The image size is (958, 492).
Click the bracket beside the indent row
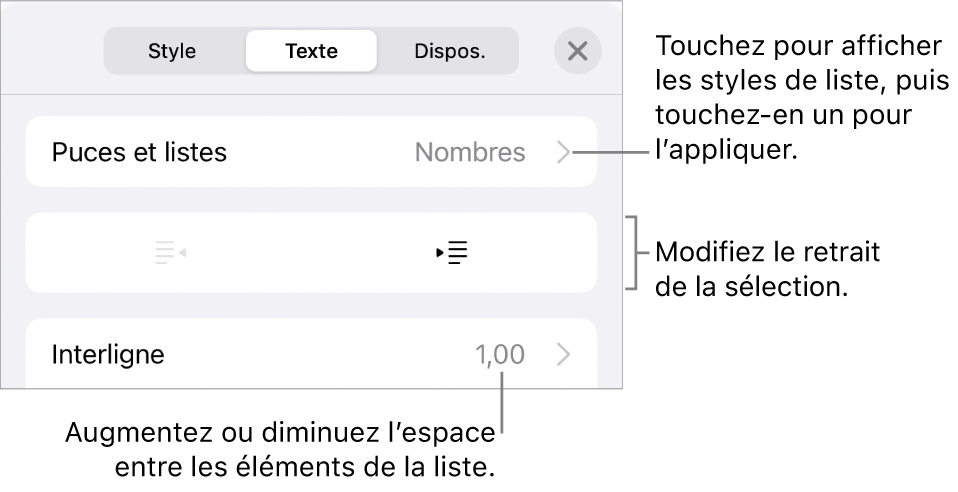632,252
